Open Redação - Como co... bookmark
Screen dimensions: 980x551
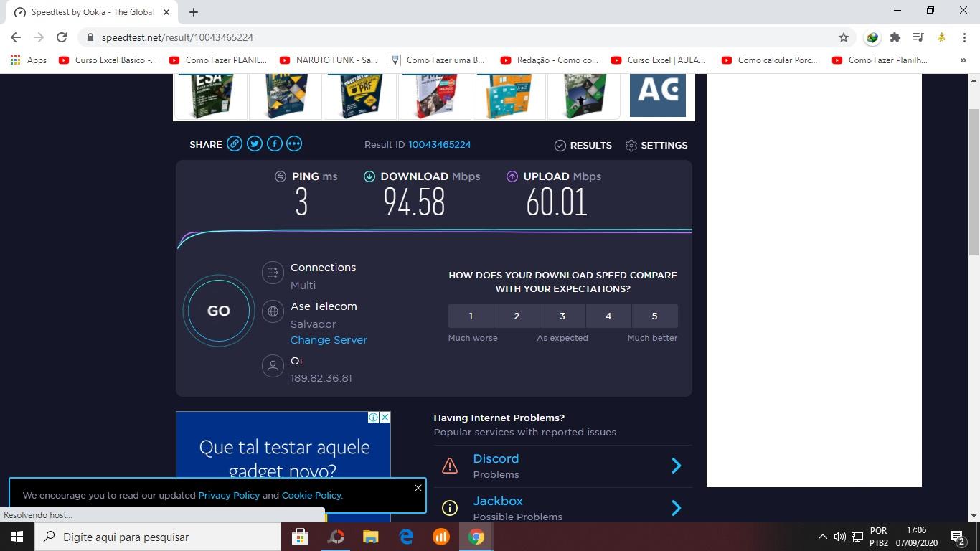550,60
